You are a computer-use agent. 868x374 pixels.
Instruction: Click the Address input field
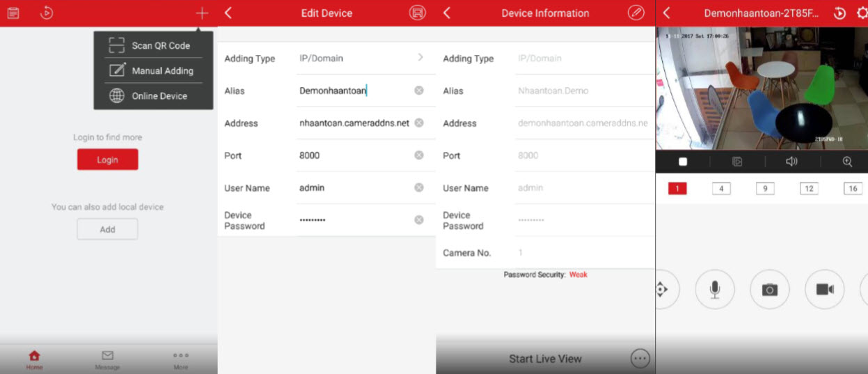coord(354,123)
